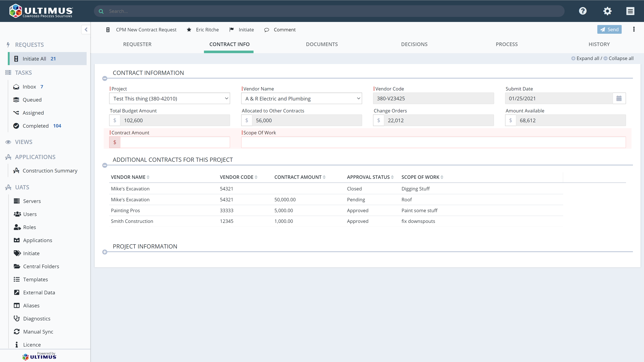Switch to the DOCUMENTS tab
This screenshot has width=644, height=362.
pyautogui.click(x=322, y=44)
